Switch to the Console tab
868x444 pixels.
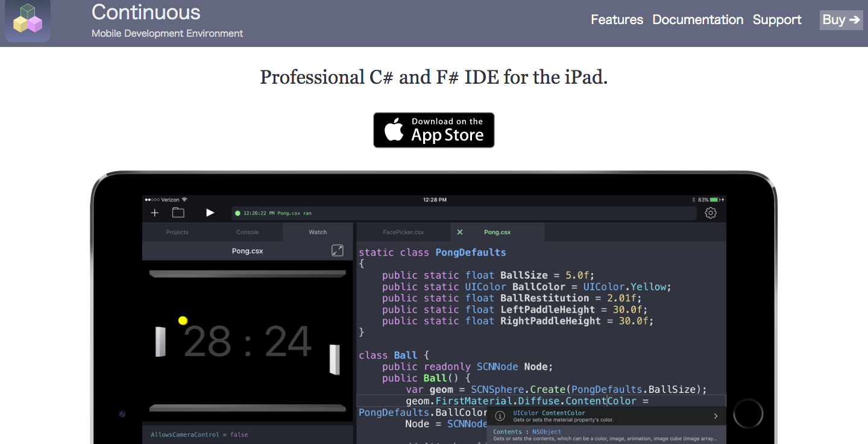click(x=247, y=232)
